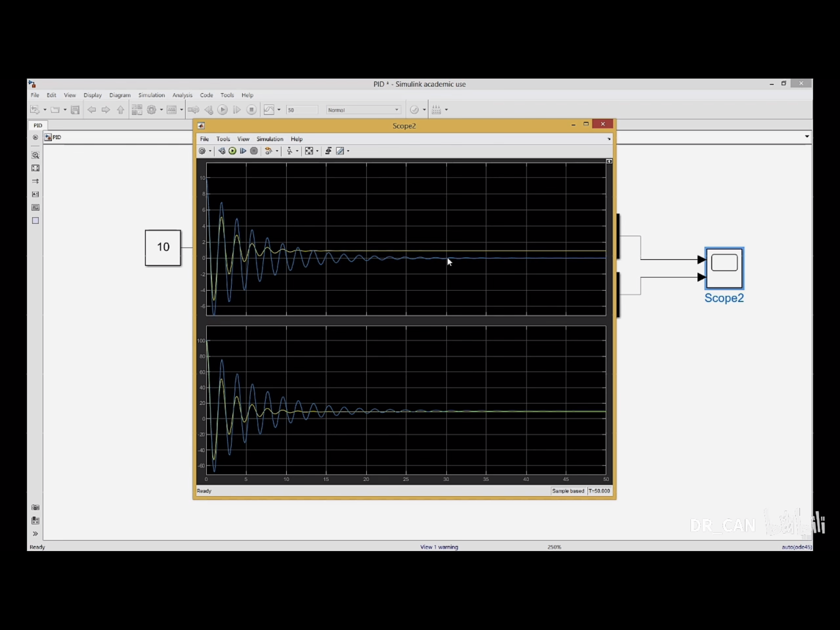Viewport: 840px width, 630px height.
Task: Open dropdown arrow next to New Model icon
Action: (x=45, y=110)
